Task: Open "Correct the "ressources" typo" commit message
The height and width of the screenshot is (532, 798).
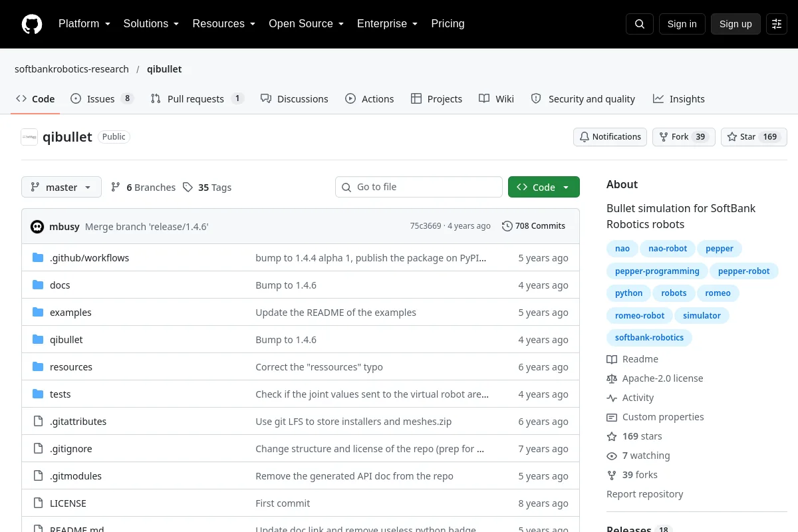Action: pos(319,367)
